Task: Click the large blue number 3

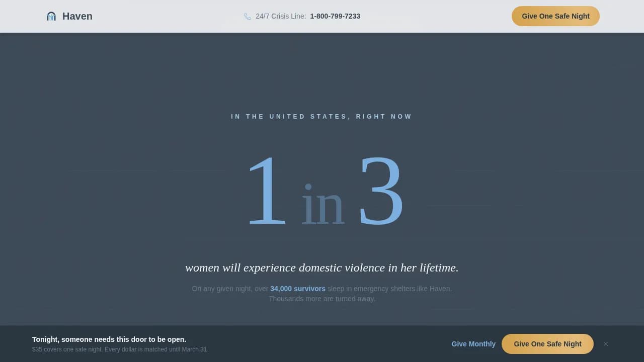Action: pyautogui.click(x=381, y=191)
